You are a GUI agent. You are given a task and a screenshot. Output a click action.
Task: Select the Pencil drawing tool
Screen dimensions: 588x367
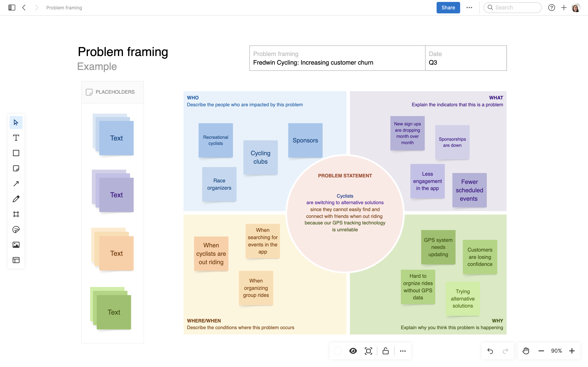tap(16, 199)
